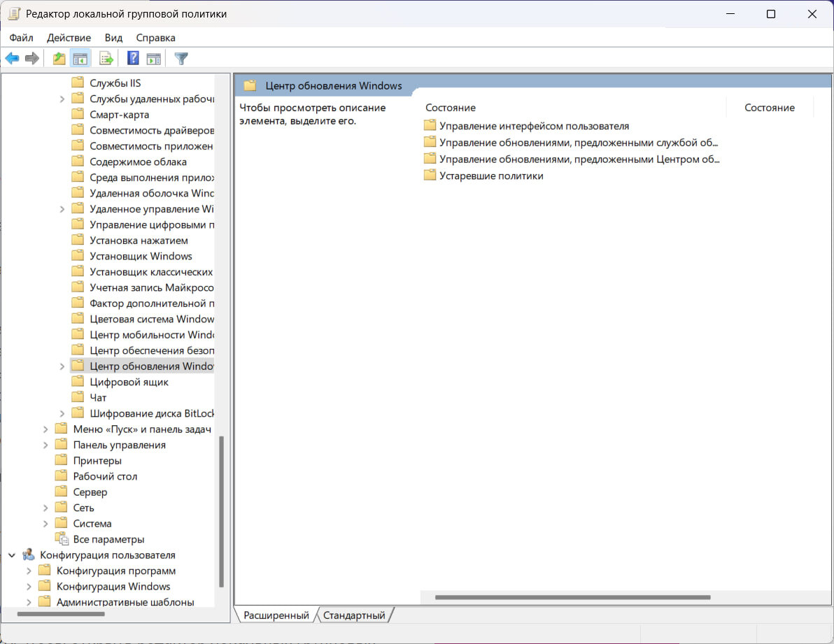
Task: Click the right pane horizontal scrollbar
Action: coord(572,597)
